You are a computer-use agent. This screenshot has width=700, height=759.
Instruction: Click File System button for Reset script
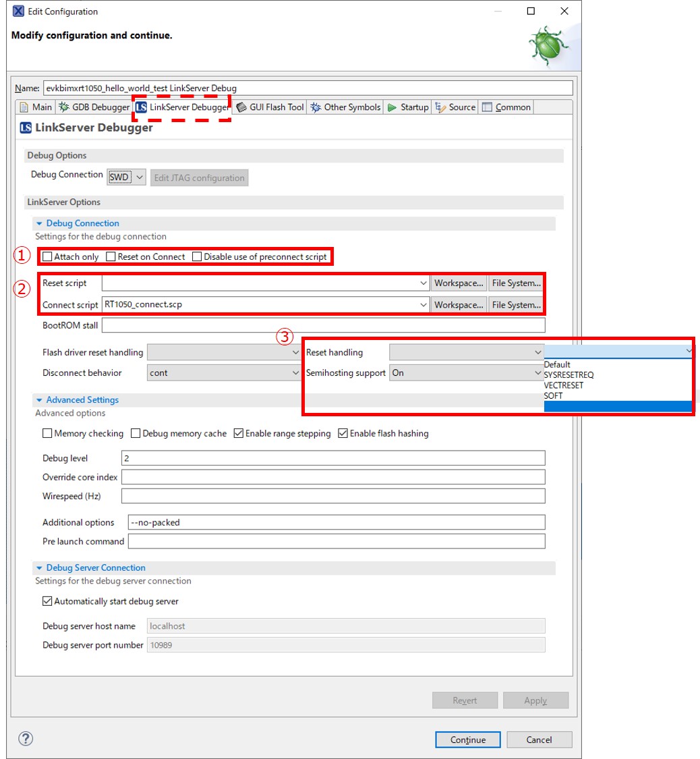[516, 283]
